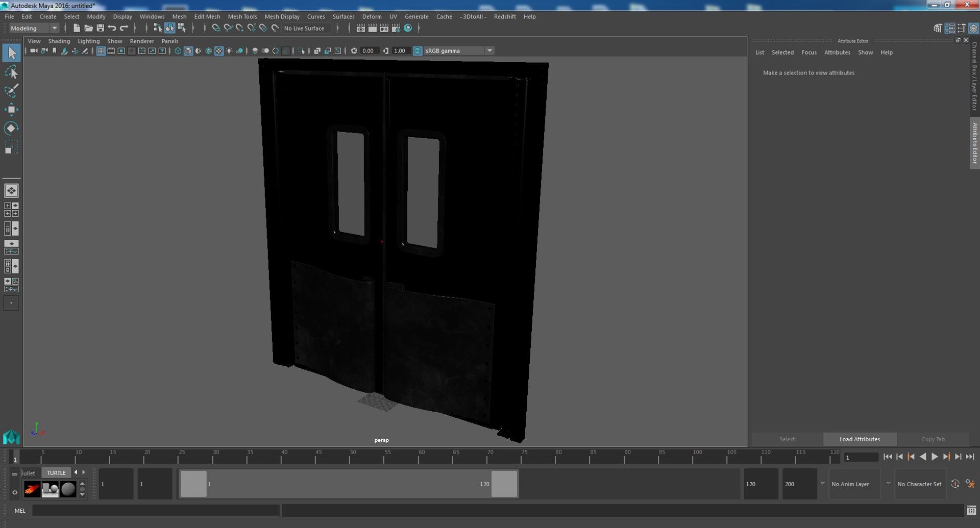The height and width of the screenshot is (528, 980).
Task: Open Hypershade teal circle icon
Action: click(x=408, y=28)
